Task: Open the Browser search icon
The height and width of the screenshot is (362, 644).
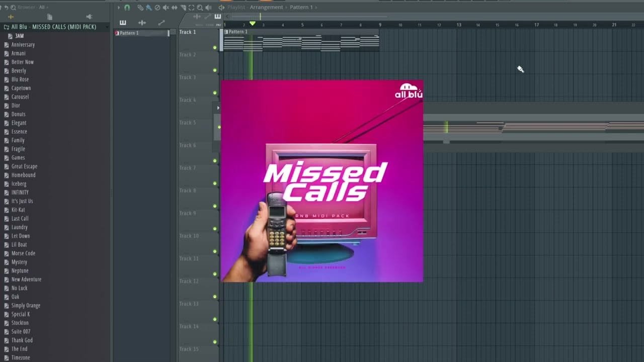Action: (13, 7)
